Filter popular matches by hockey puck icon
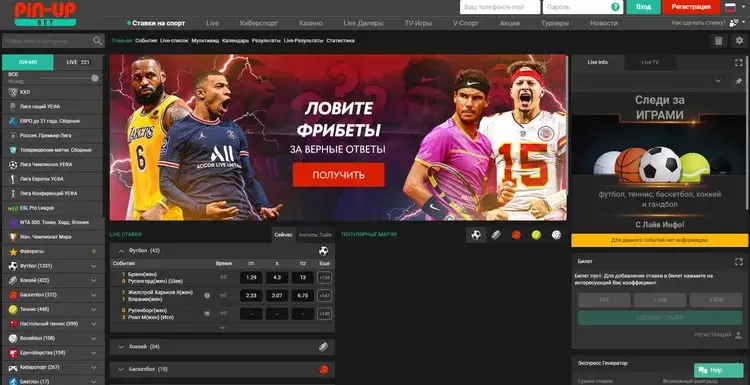Screen dimensions: 750x385 496,235
